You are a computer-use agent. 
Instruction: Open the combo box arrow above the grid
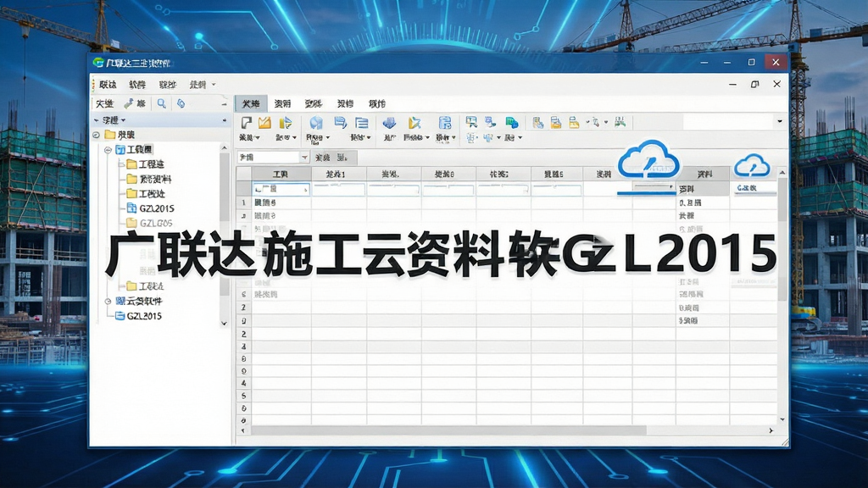tap(304, 158)
